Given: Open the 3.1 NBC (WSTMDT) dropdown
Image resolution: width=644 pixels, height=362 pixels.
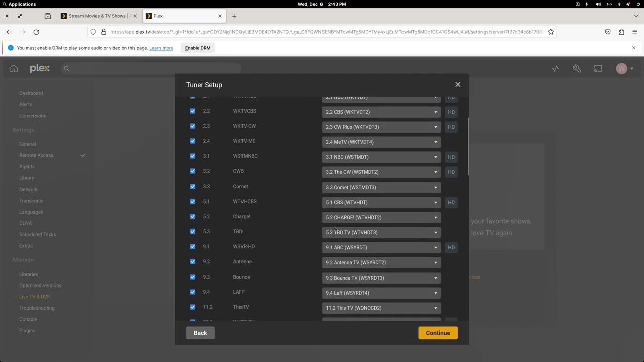Looking at the screenshot, I should pos(381,157).
